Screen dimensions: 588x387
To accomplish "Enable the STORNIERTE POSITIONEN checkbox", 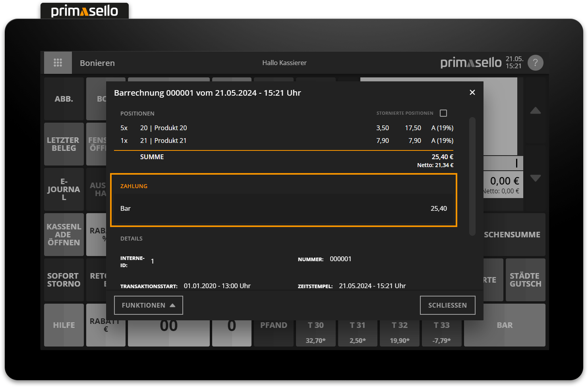I will (443, 113).
